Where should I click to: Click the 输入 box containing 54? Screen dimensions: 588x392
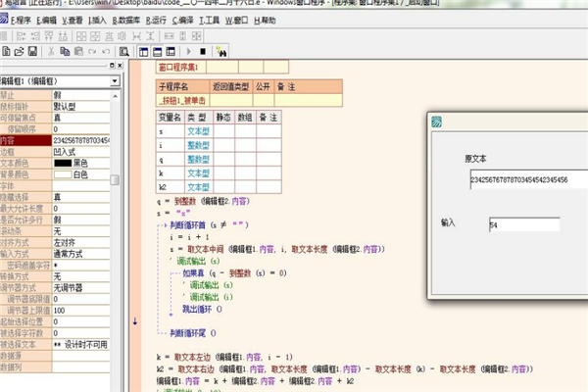pos(524,224)
